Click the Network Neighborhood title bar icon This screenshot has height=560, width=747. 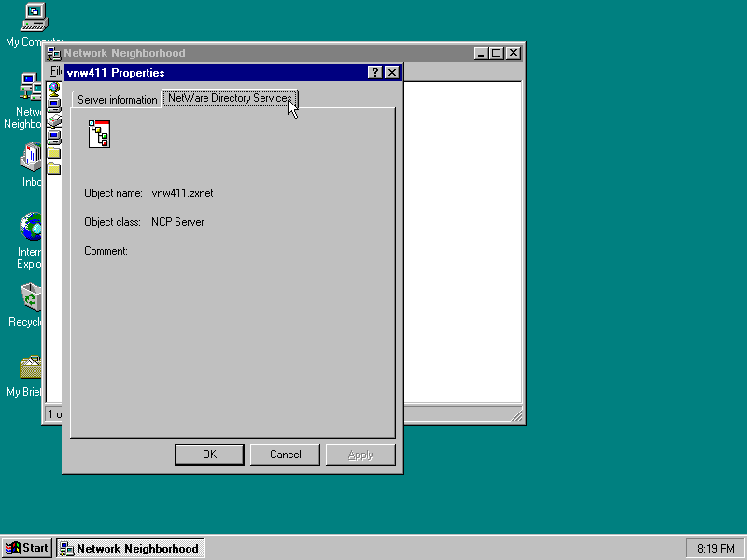[x=54, y=53]
